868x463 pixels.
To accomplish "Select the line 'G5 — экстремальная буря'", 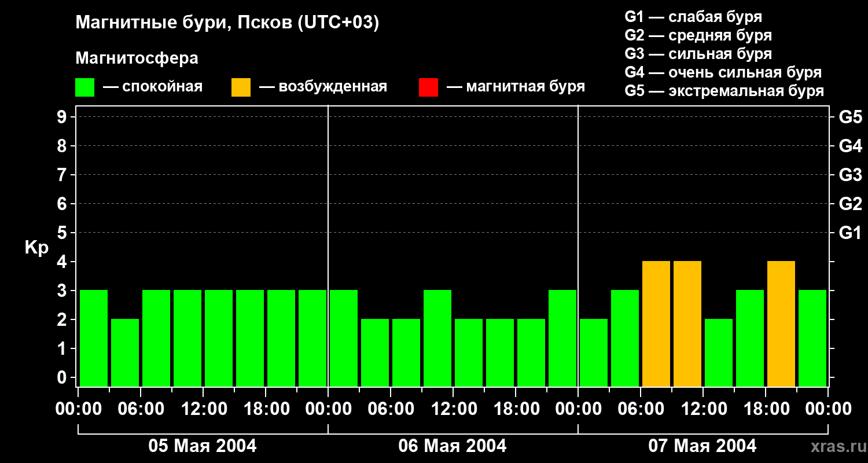I will 724,91.
